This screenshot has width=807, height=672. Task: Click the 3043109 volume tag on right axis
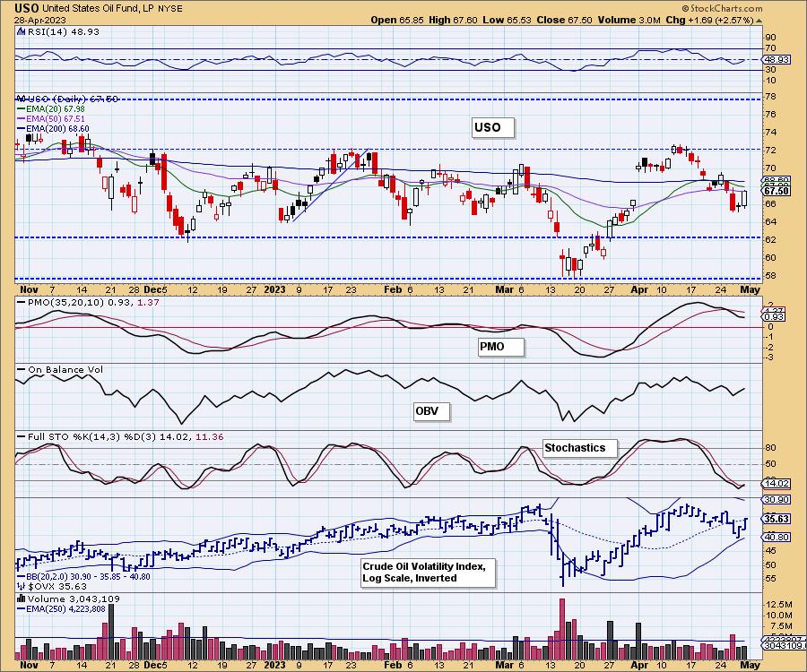pyautogui.click(x=784, y=645)
